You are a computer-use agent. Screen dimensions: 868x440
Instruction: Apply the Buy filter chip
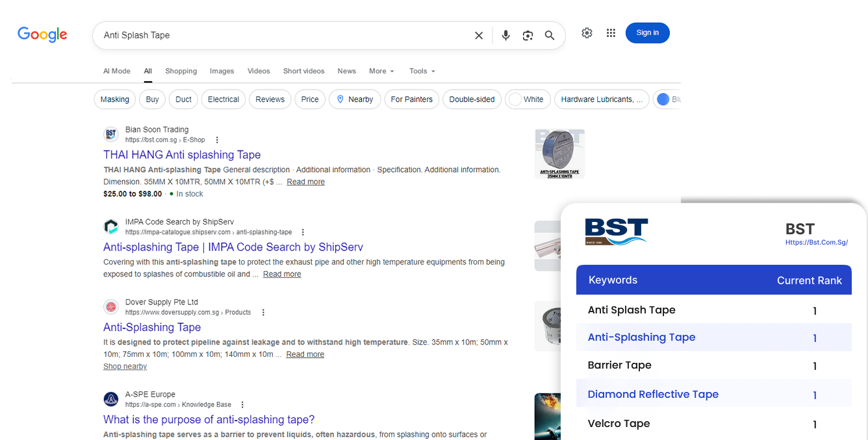(x=152, y=99)
